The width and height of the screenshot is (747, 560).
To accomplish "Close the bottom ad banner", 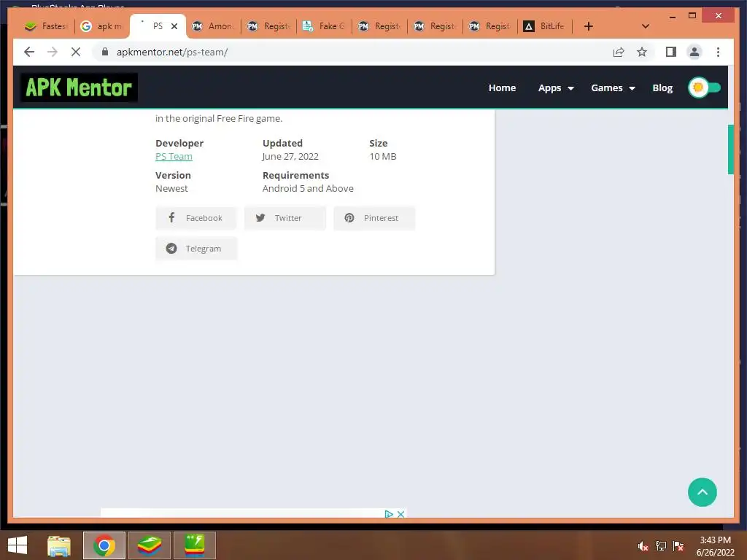I will 400,514.
